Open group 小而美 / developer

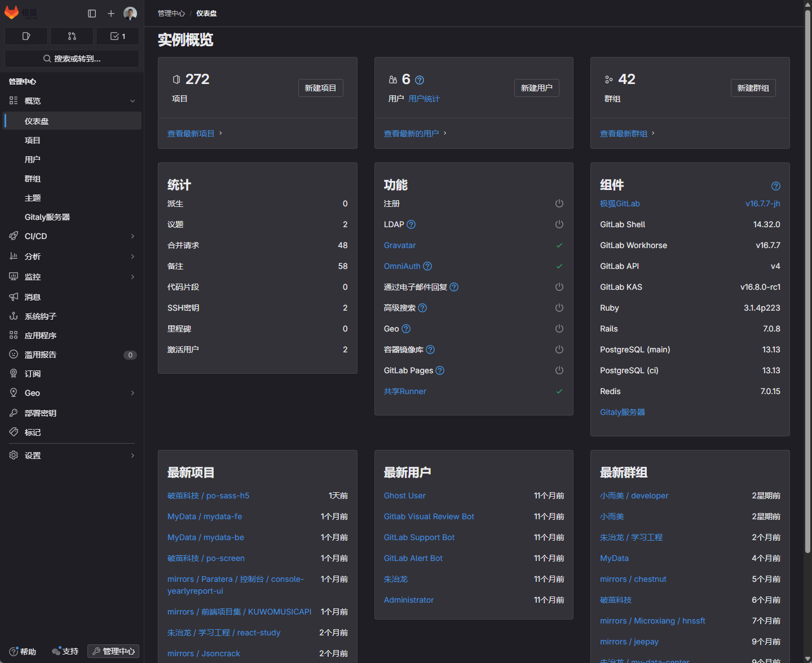tap(634, 496)
